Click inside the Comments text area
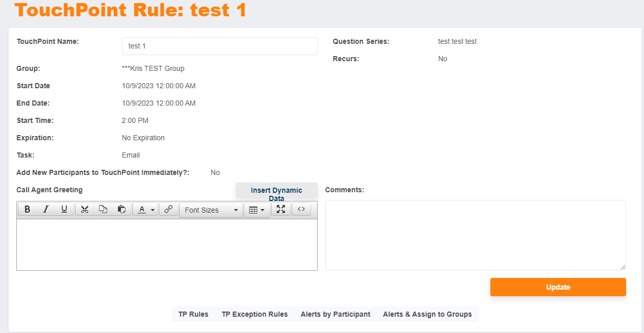Viewport: 644px width, 333px height. 475,235
